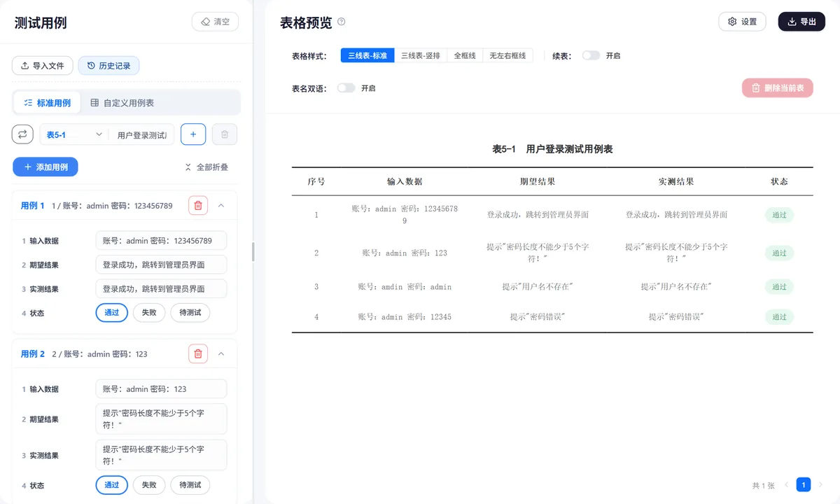Go to next page arrow in pagination
The height and width of the screenshot is (504, 840).
click(x=820, y=484)
